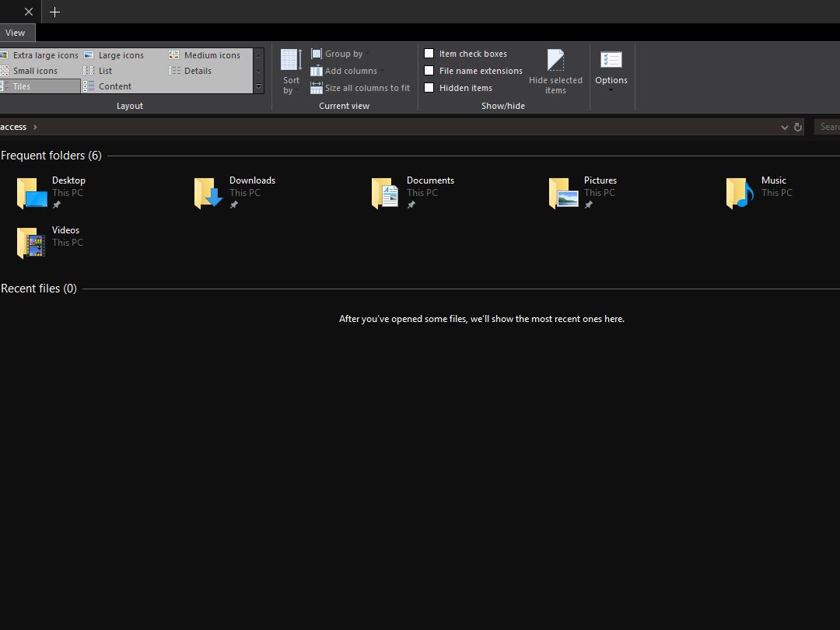Enable Item check boxes
The height and width of the screenshot is (630, 840).
[429, 54]
